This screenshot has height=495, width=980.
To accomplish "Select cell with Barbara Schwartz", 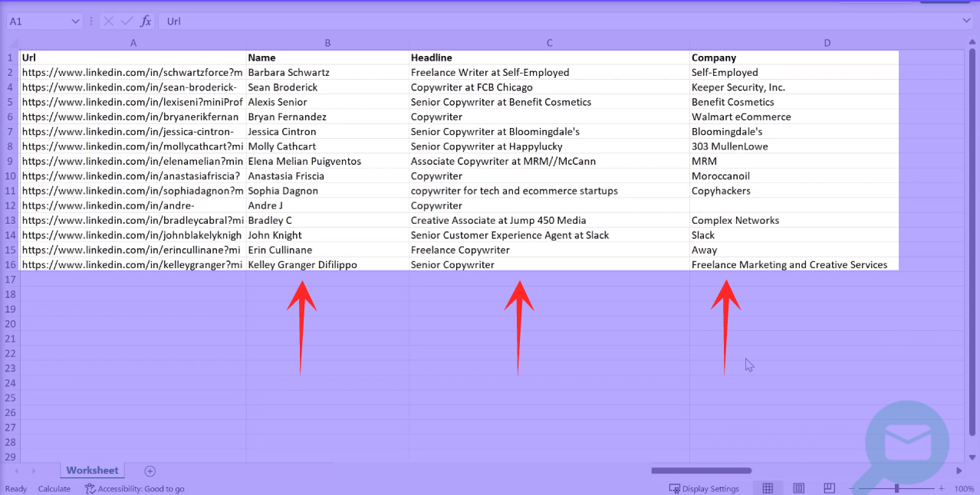I will [327, 72].
